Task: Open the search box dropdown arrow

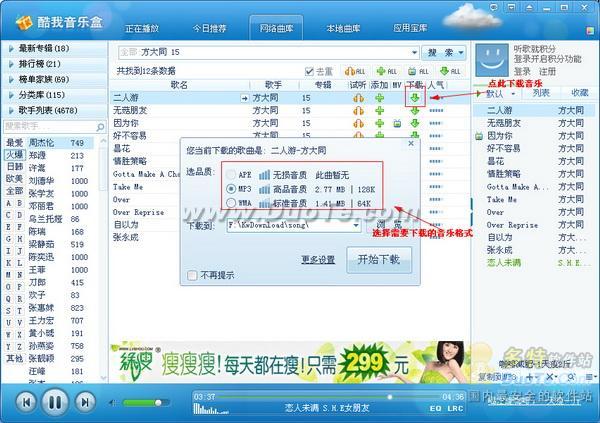Action: [414, 52]
